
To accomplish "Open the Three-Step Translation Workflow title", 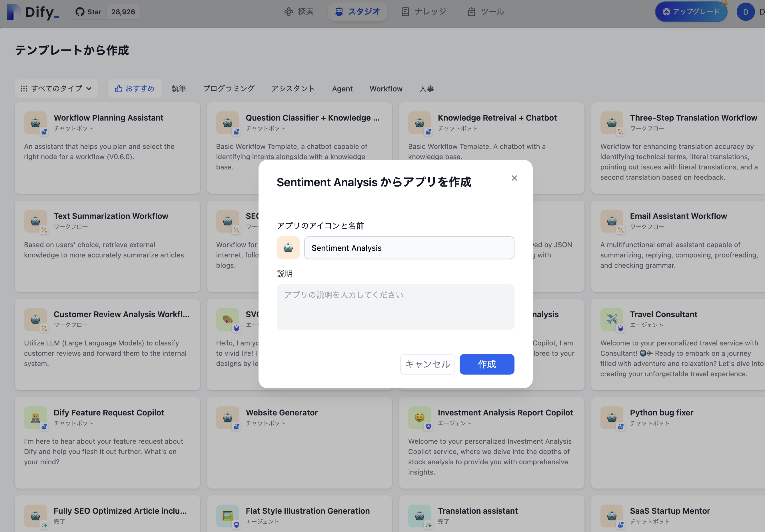I will pyautogui.click(x=693, y=118).
